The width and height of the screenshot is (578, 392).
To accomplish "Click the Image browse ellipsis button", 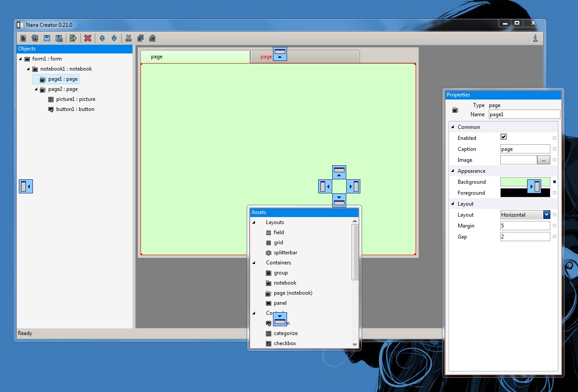I will coord(543,160).
